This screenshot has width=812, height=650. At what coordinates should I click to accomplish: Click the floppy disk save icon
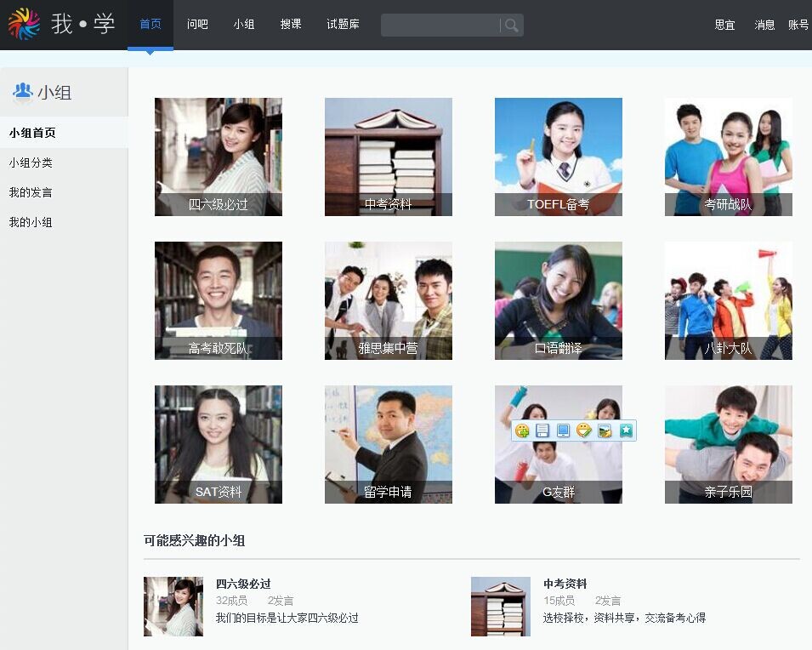click(542, 431)
